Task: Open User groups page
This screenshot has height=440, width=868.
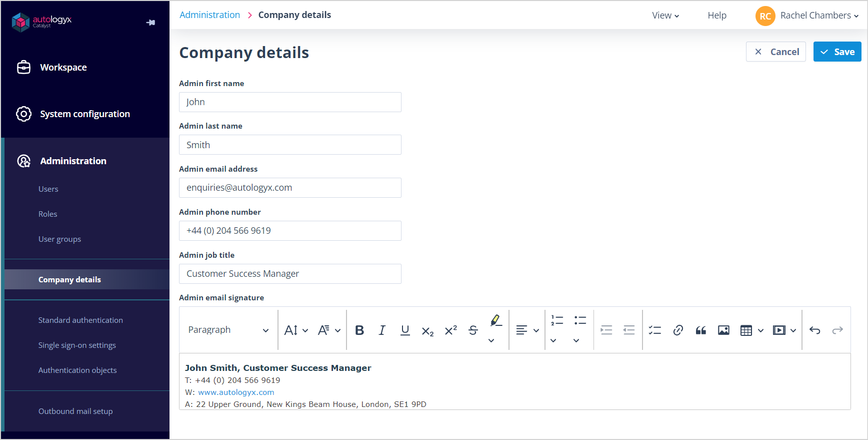Action: (59, 239)
